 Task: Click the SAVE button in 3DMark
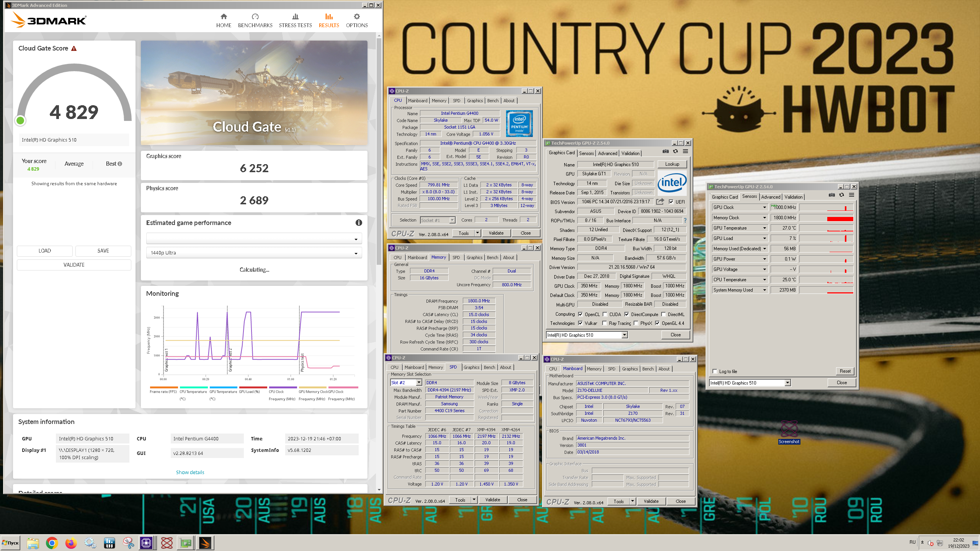[103, 251]
